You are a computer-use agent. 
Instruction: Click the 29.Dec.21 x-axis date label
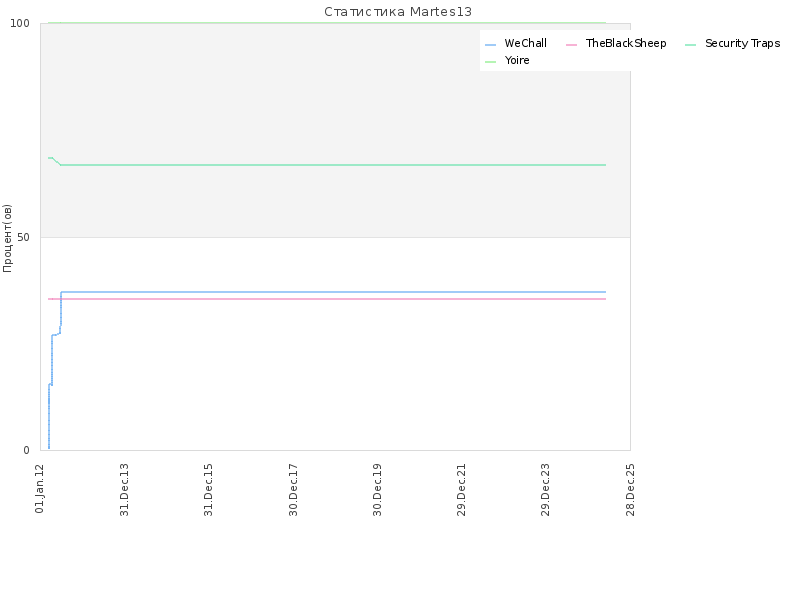pos(461,490)
